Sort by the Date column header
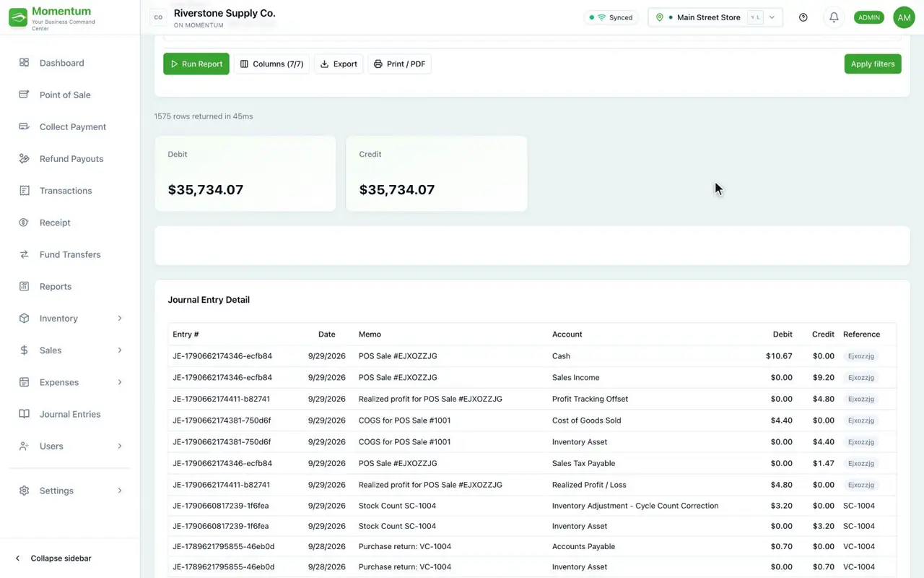The height and width of the screenshot is (578, 924). (327, 335)
